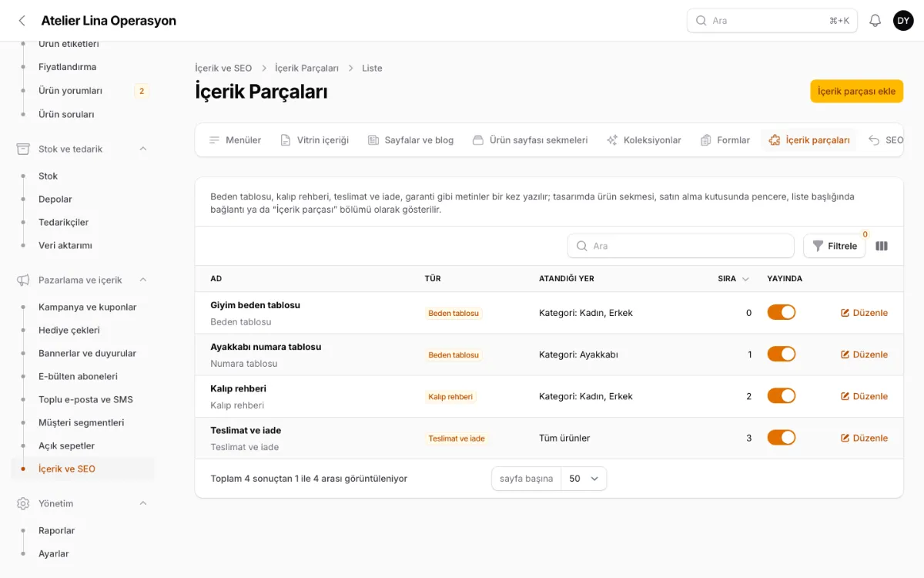
Task: Open the İçerik Parçaları breadcrumb link
Action: click(306, 68)
